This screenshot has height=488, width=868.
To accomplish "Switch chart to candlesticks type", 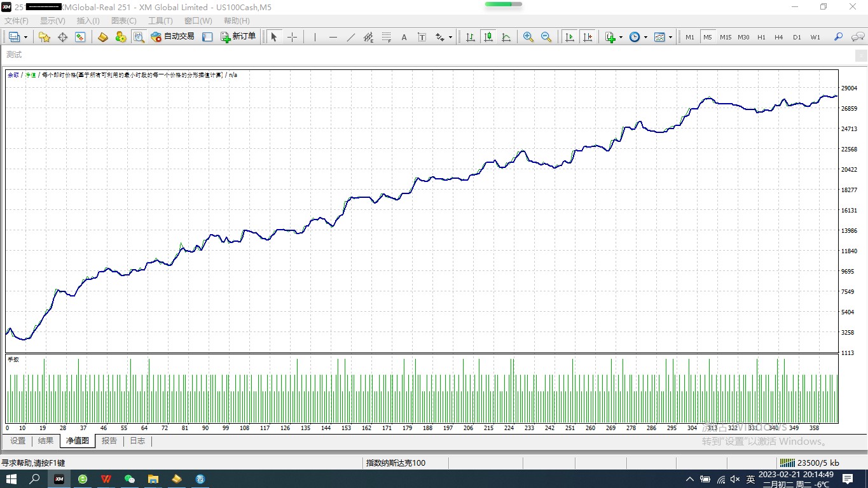I will pos(488,37).
